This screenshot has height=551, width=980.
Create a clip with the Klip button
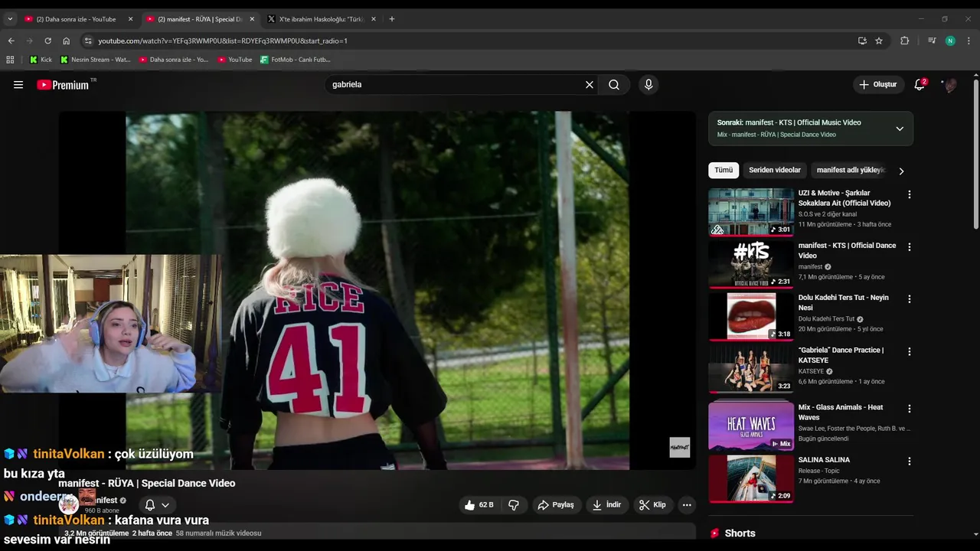652,505
